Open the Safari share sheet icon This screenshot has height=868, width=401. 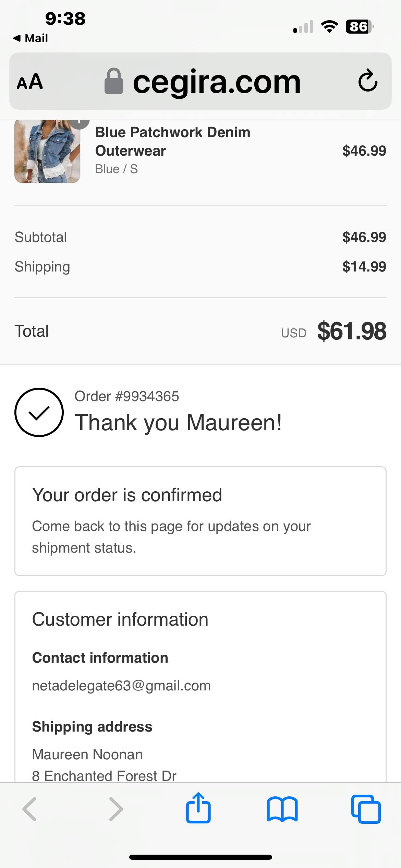tap(198, 808)
